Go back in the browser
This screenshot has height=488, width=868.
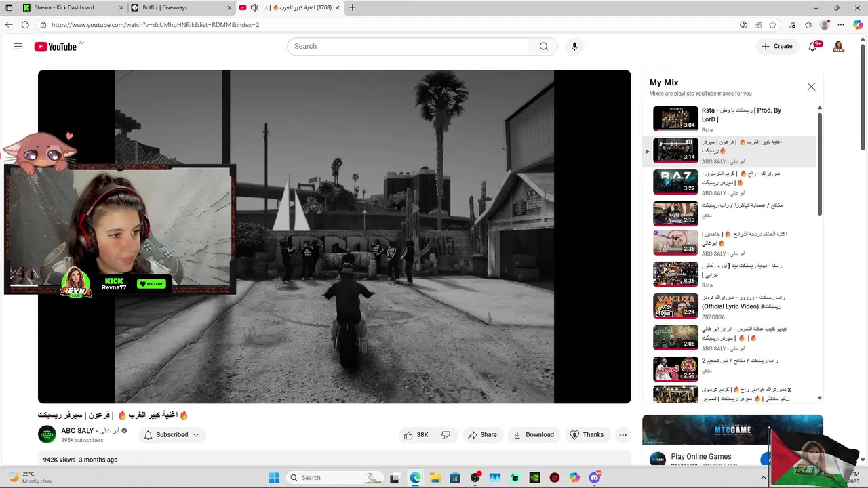tap(9, 25)
